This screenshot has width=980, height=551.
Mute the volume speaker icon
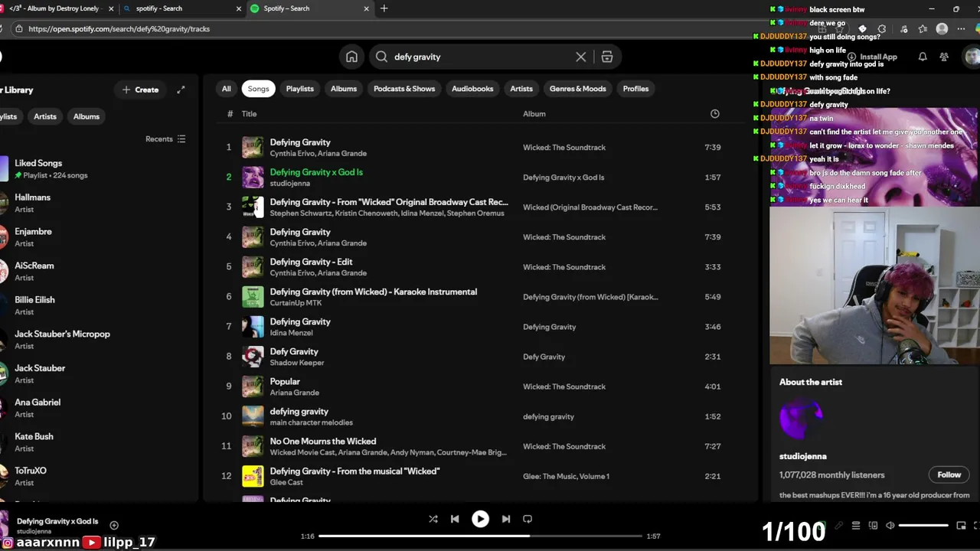(890, 526)
